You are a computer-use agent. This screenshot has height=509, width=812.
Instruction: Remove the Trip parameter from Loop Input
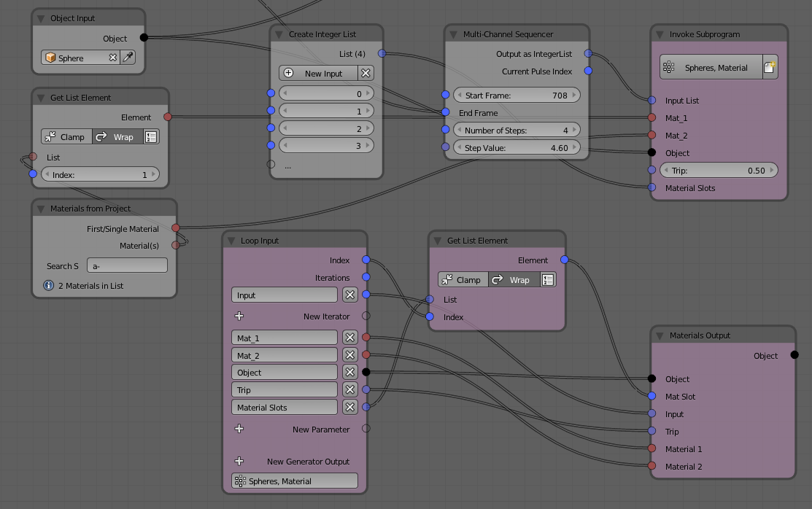point(350,390)
